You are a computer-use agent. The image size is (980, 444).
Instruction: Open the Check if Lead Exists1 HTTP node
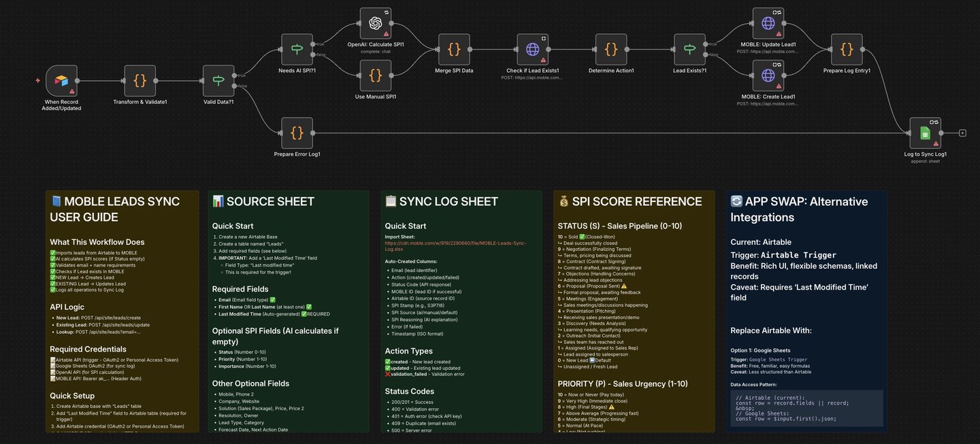pos(532,50)
